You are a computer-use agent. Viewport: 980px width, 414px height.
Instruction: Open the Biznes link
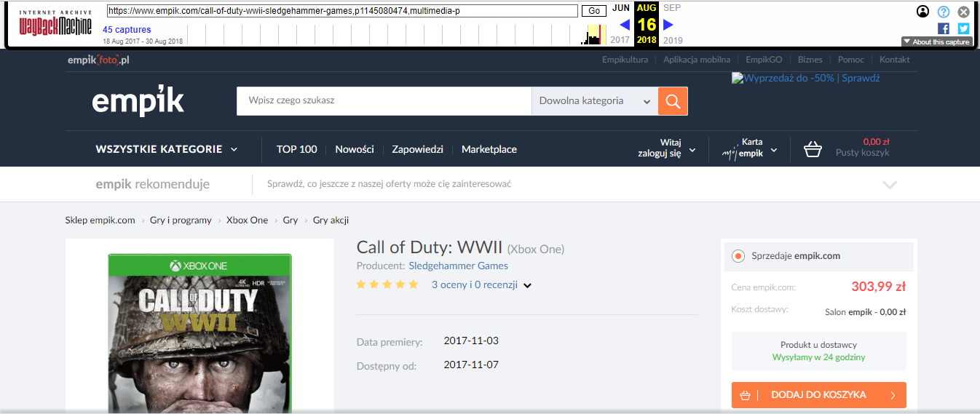click(x=810, y=60)
